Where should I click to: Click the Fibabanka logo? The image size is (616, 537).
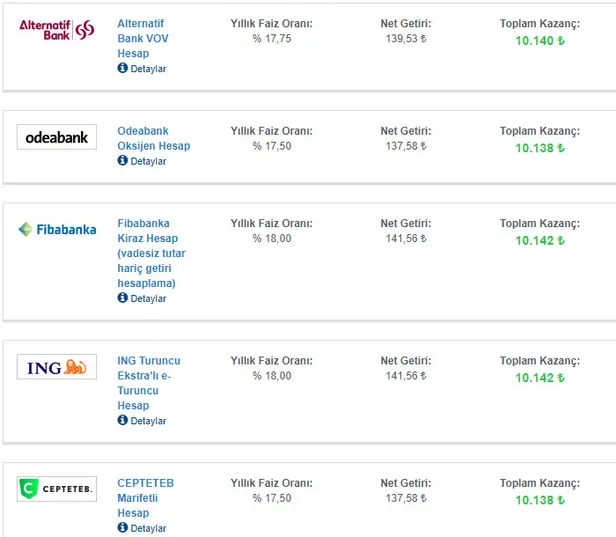point(57,229)
